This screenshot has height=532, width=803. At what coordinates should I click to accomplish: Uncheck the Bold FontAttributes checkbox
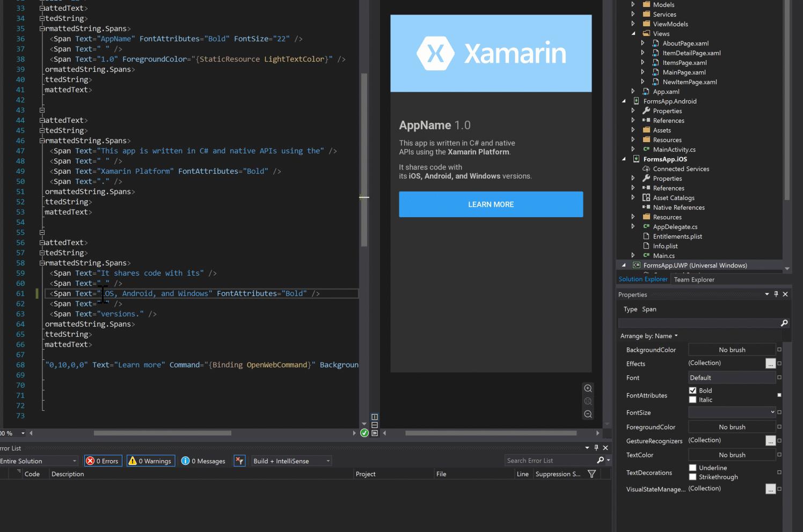692,390
